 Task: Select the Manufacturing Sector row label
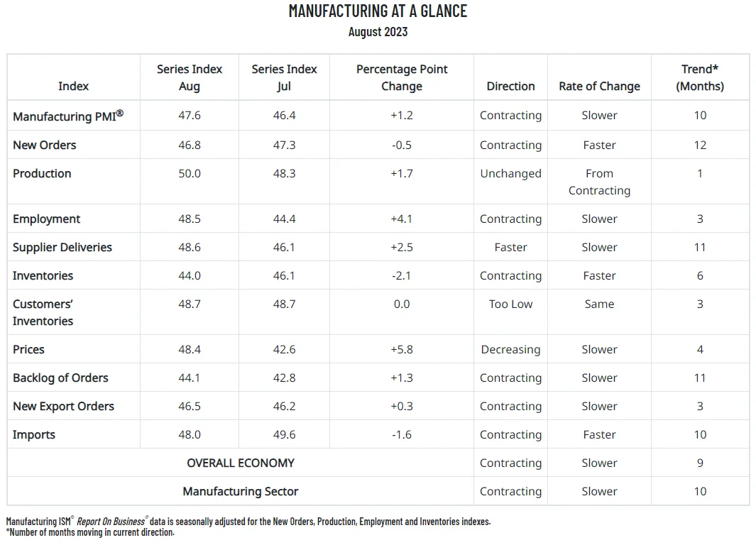pyautogui.click(x=240, y=492)
